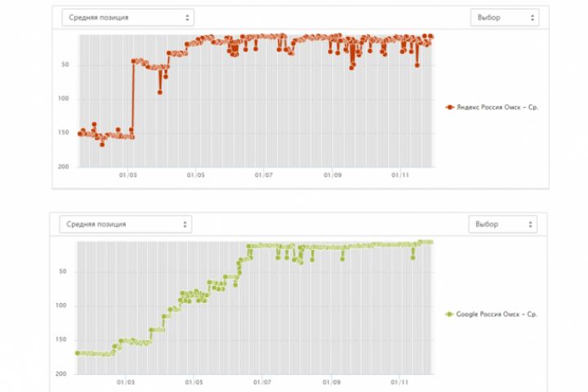Select the 01/09 date label on Google chart
Screen dimensions: 588x392
click(331, 381)
